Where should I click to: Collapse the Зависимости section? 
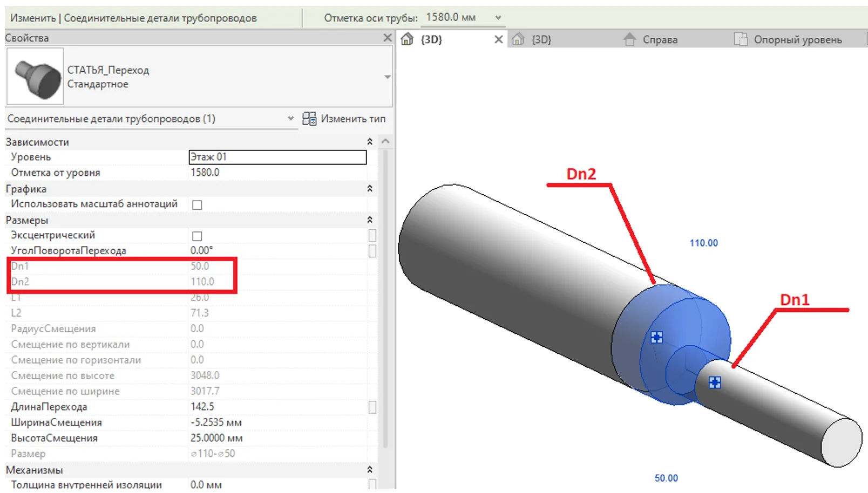(x=370, y=142)
